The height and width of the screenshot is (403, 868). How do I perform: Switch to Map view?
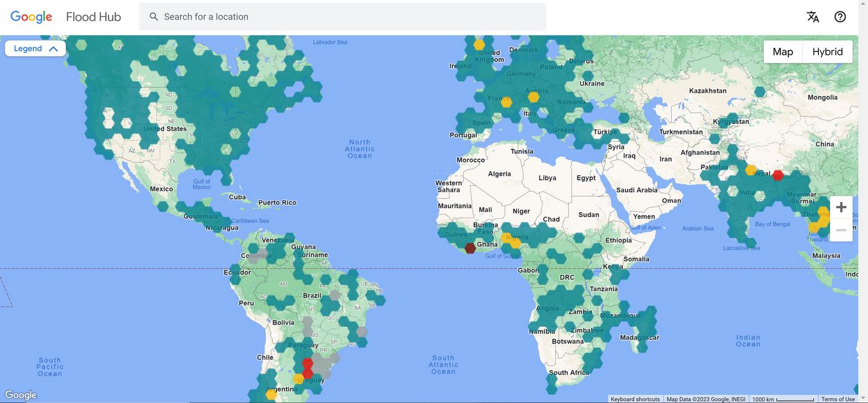coord(782,51)
